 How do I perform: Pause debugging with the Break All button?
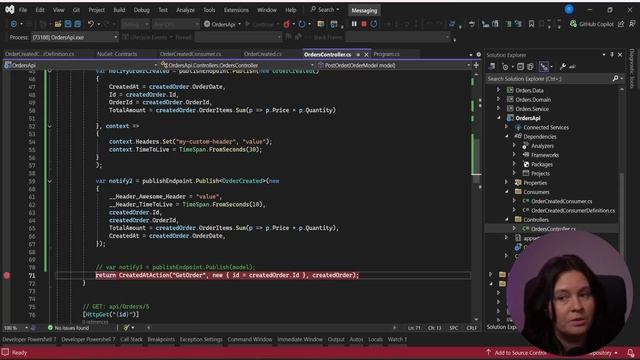(354, 24)
